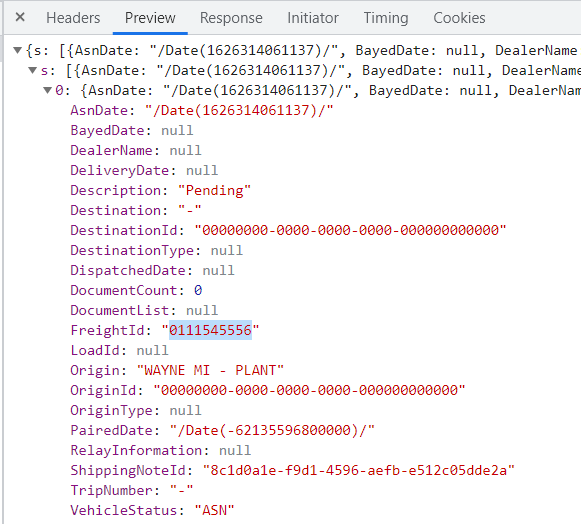
Task: Collapse the 's' array node
Action: 33,70
